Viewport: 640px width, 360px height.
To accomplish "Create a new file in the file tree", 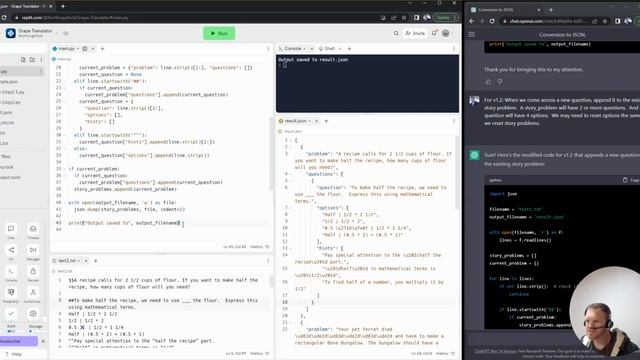I will pos(23,60).
